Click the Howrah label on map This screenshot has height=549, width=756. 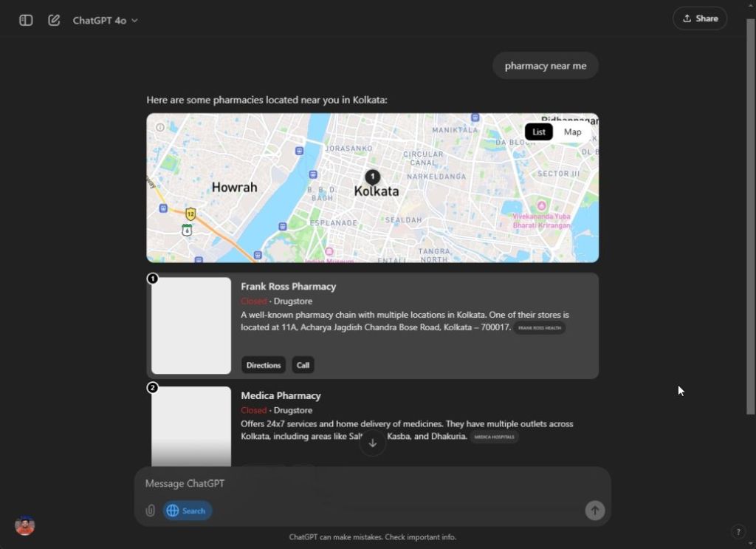pyautogui.click(x=234, y=187)
